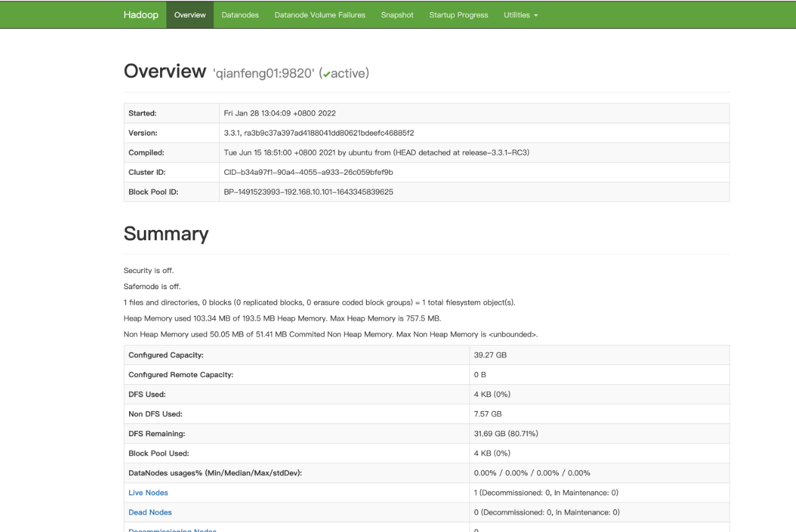Viewport: 796px width, 532px height.
Task: Click the Summary section heading
Action: (166, 233)
